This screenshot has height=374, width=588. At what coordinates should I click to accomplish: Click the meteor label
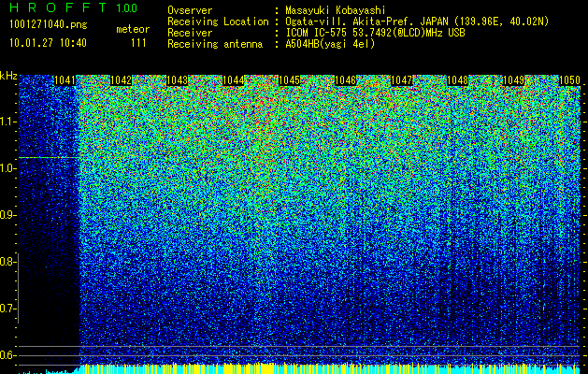click(x=133, y=29)
